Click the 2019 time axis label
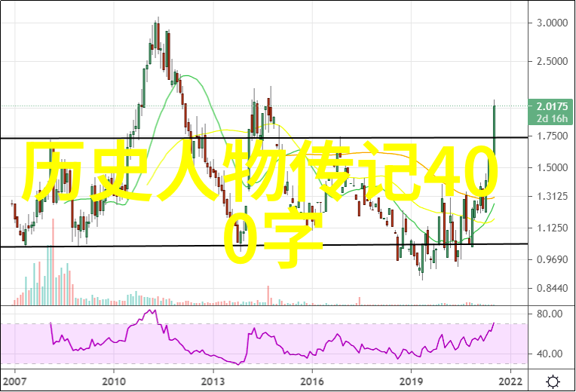Image resolution: width=576 pixels, height=392 pixels. coord(411,381)
